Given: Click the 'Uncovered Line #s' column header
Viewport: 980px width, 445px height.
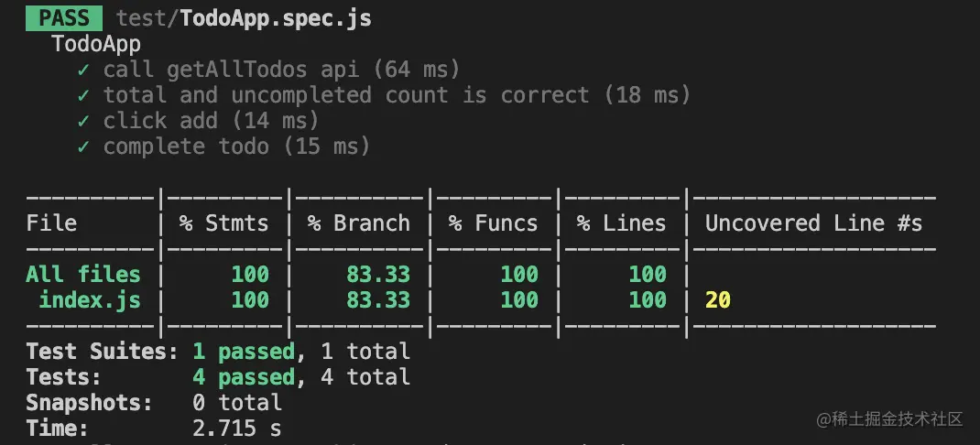Looking at the screenshot, I should (813, 223).
